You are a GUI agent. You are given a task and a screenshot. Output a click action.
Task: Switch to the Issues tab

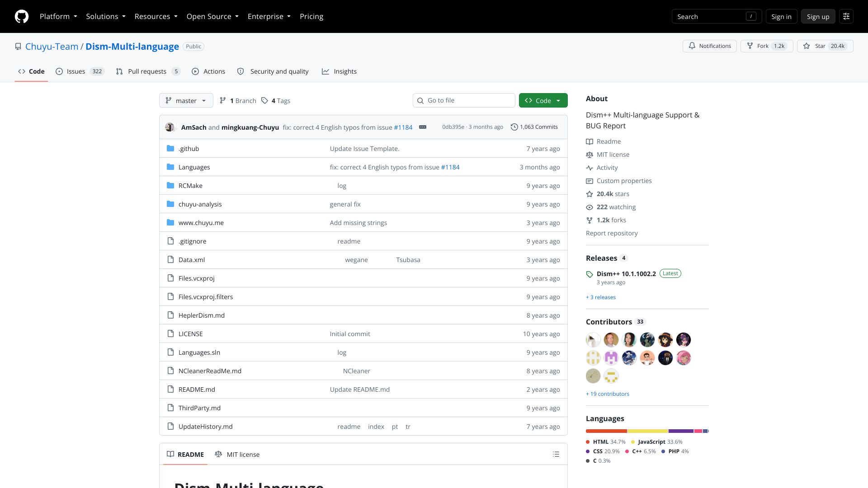(80, 71)
